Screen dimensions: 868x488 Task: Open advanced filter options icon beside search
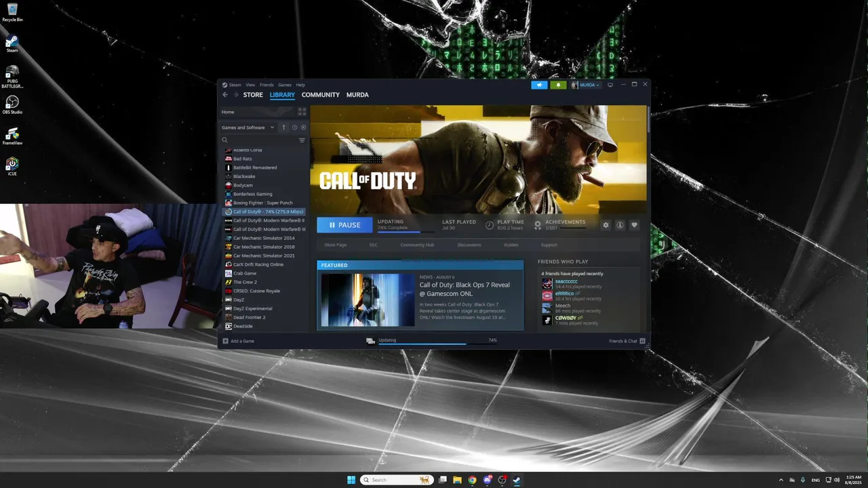coord(302,140)
